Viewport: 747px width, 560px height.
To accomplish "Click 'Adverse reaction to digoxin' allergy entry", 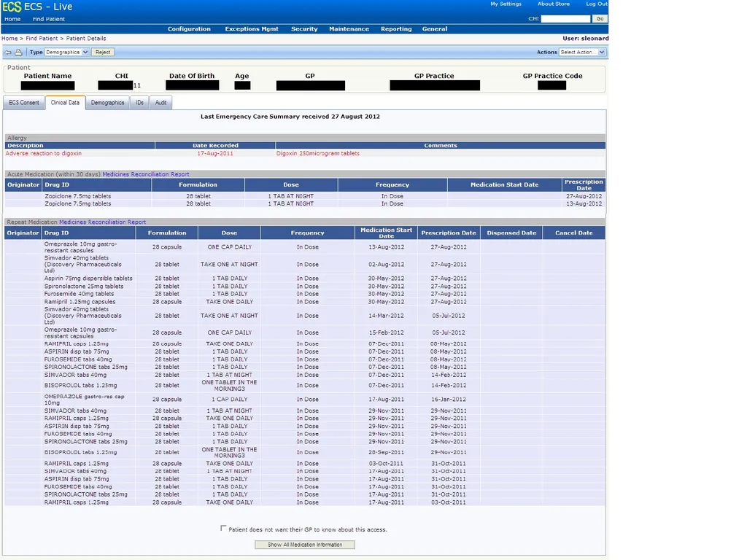I will [43, 153].
